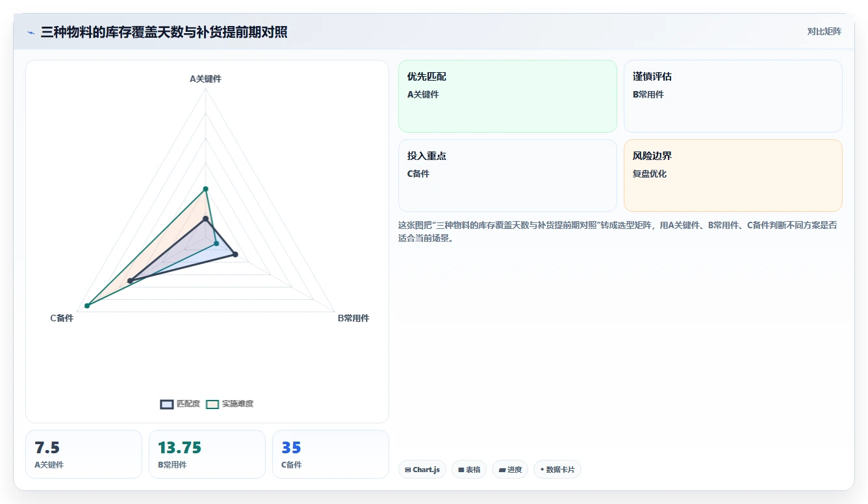Toggle the 实施难度 legend item
The image size is (868, 504).
coord(229,404)
